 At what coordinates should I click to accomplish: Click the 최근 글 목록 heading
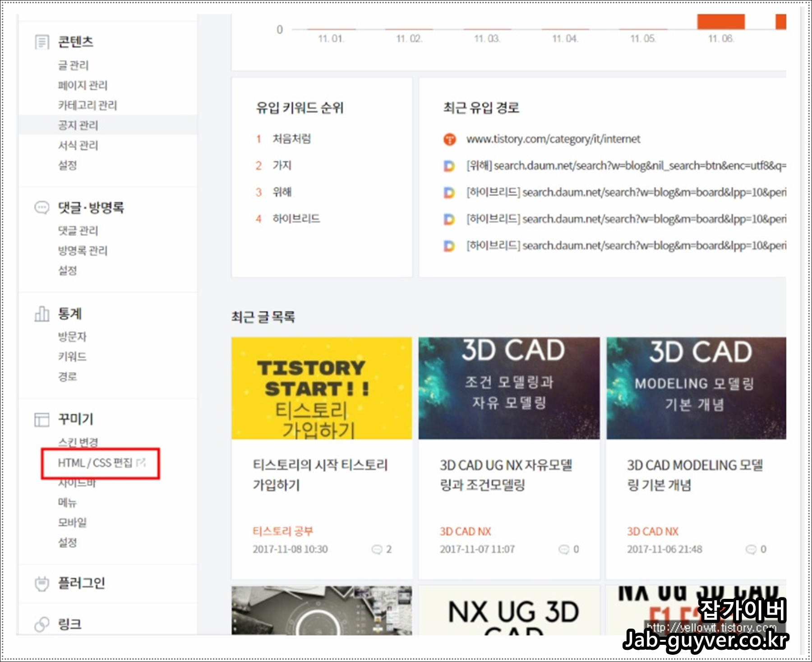pos(263,317)
